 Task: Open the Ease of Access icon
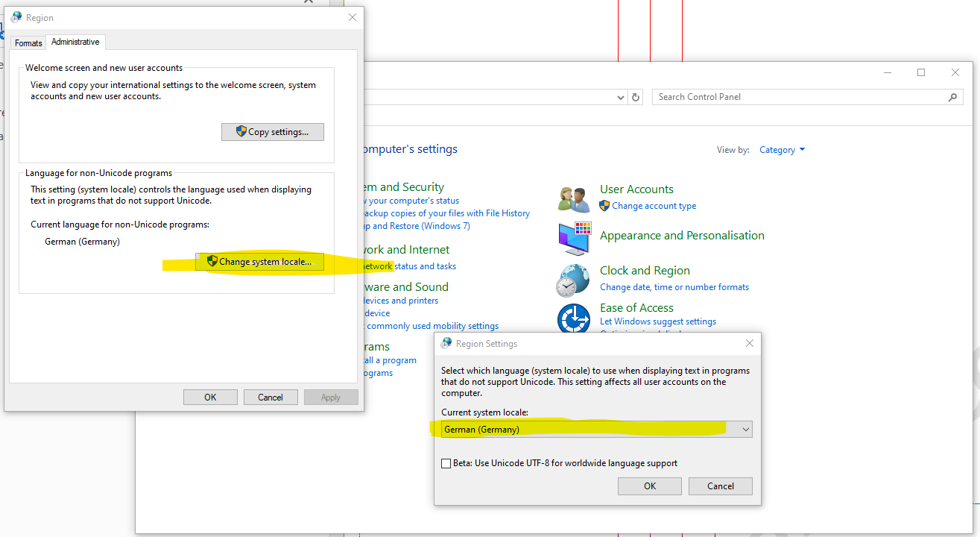tap(574, 319)
